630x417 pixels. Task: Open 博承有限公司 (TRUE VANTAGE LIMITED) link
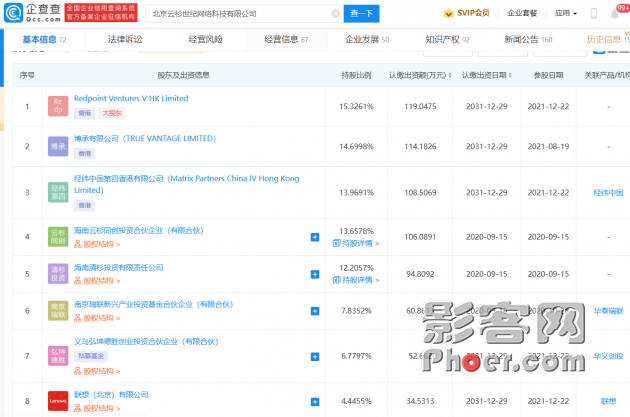145,139
